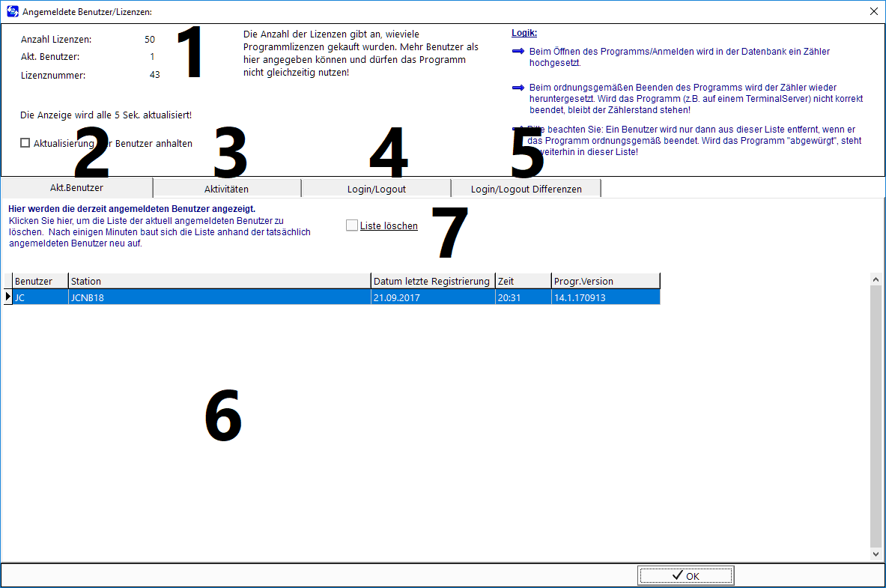Screen dimensions: 886x588
Task: Confirm with the OK button
Action: pos(686,575)
